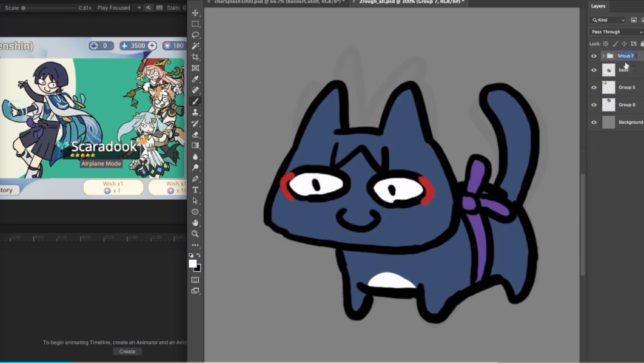Switch to 2rough_all.psd document tab

(412, 2)
